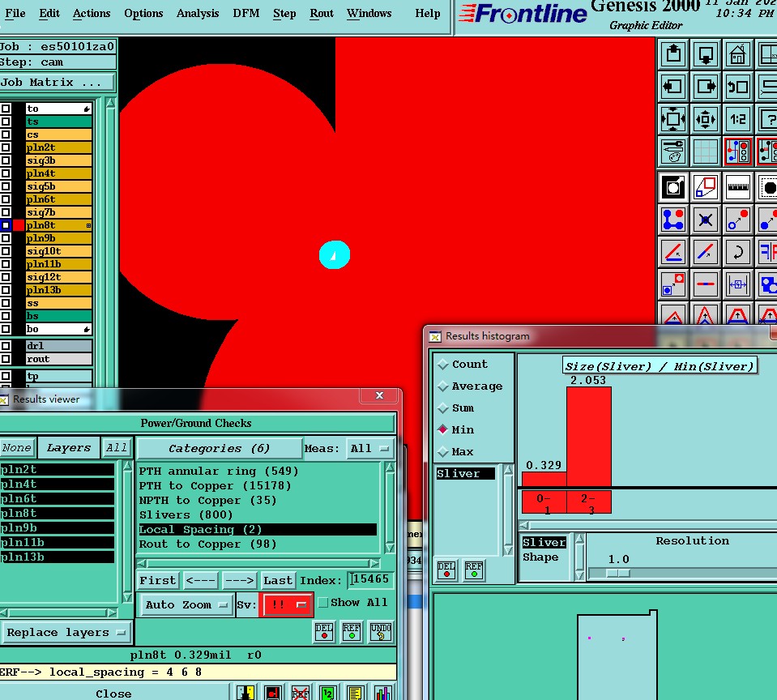Go to next result with ---> button

[240, 580]
